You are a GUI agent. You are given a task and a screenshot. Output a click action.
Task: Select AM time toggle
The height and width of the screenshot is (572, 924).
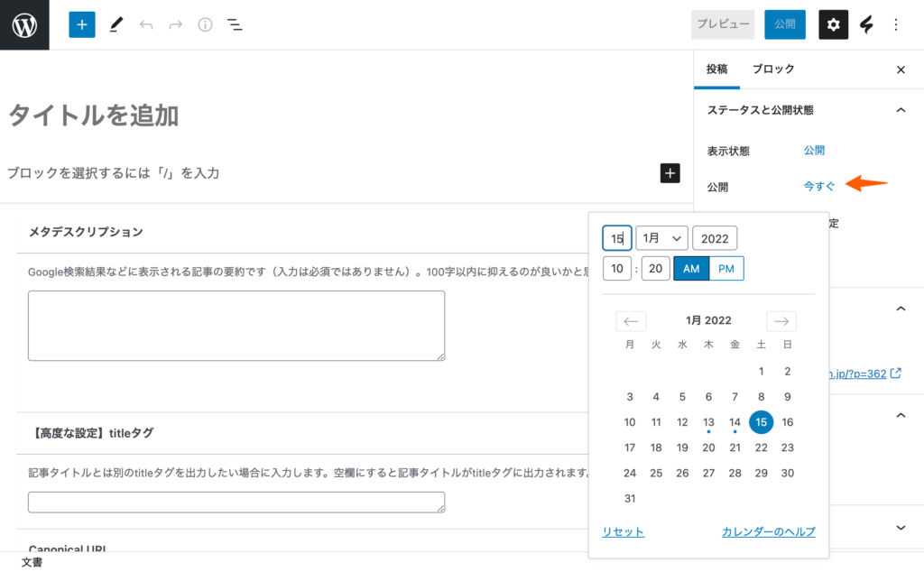(x=691, y=269)
